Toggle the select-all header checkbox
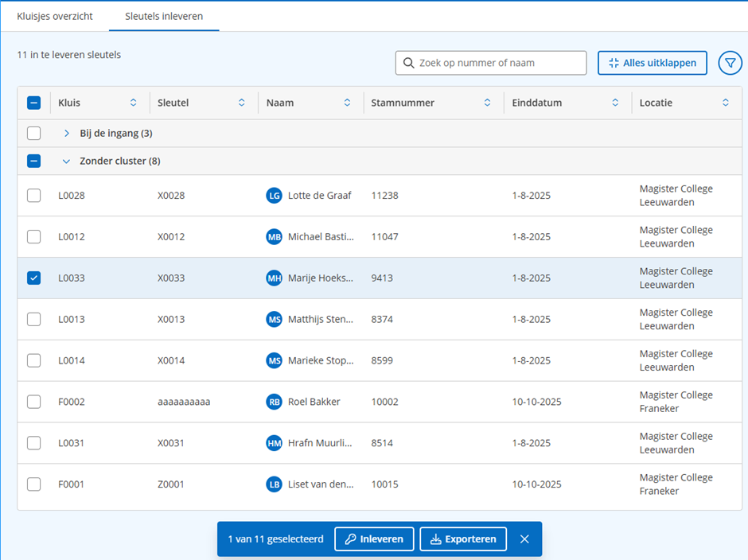Viewport: 748px width, 560px height. 33,103
